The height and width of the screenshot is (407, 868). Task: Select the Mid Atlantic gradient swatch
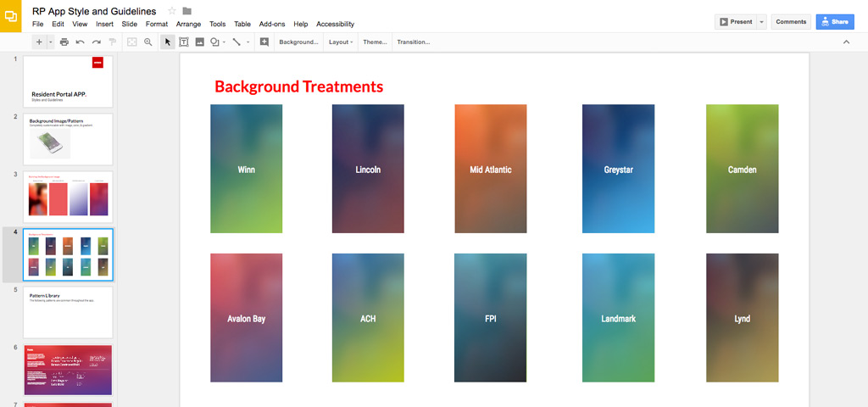tap(491, 169)
